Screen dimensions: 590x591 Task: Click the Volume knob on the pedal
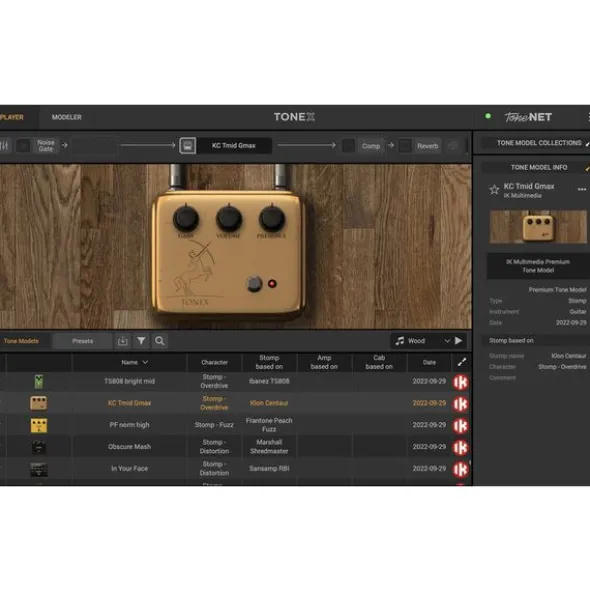point(229,219)
